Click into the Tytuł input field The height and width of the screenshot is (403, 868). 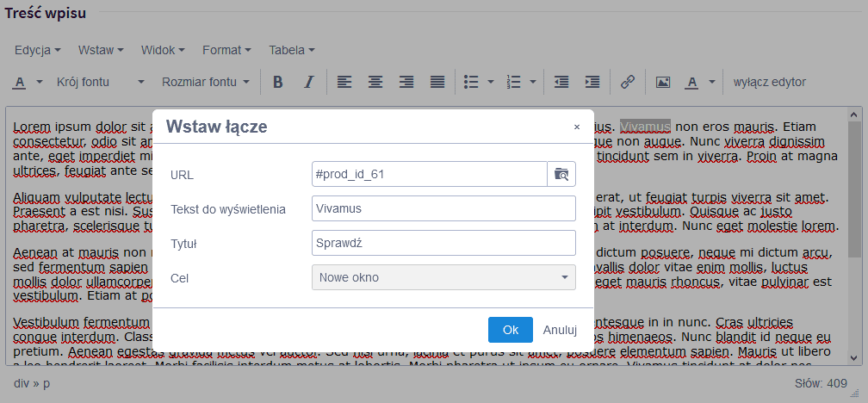pyautogui.click(x=443, y=243)
